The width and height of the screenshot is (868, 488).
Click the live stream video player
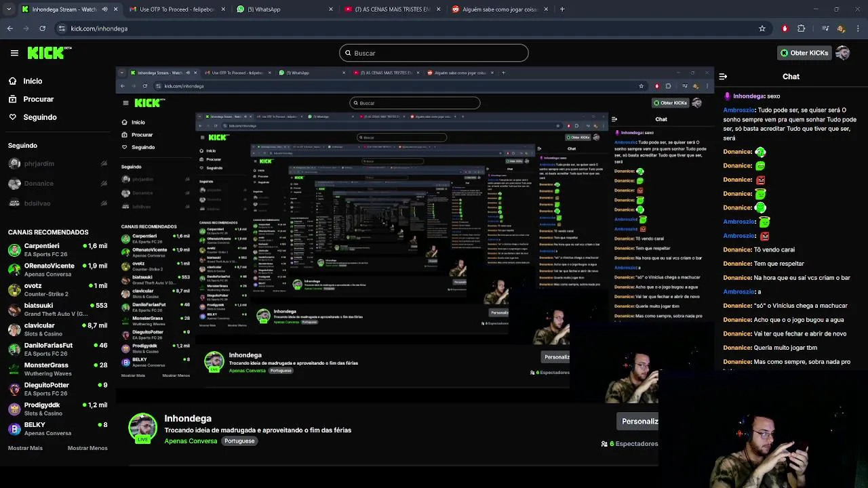point(414,234)
